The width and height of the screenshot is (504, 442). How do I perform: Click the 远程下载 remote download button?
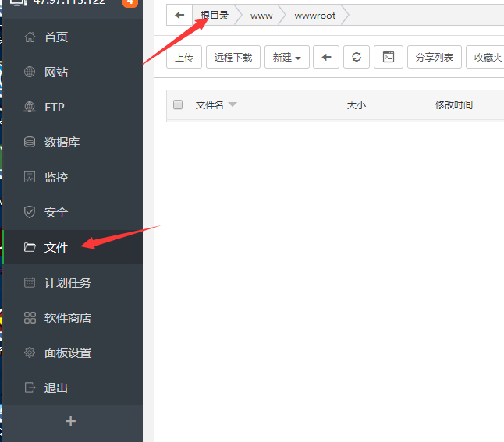[x=233, y=57]
